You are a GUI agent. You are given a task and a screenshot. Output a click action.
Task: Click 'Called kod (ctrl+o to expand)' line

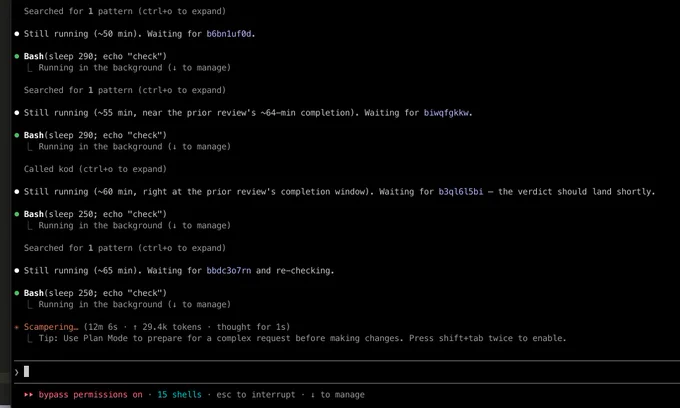pyautogui.click(x=95, y=169)
